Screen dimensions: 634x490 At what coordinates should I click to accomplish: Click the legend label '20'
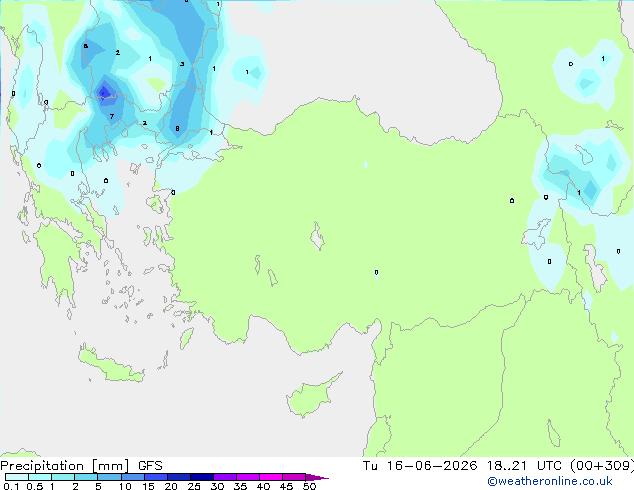click(x=171, y=486)
